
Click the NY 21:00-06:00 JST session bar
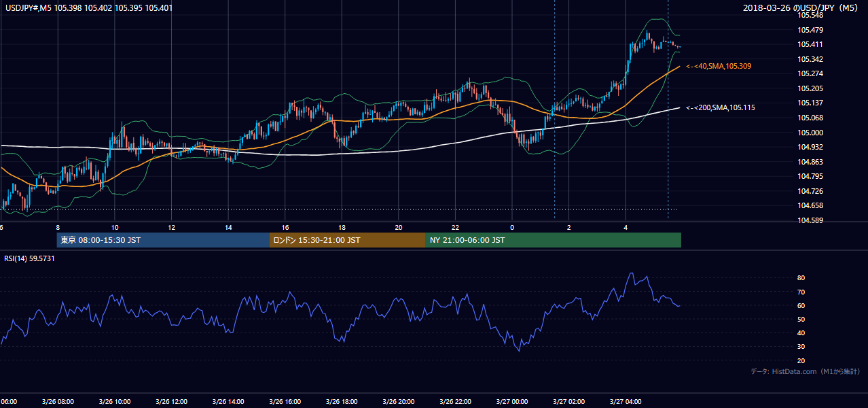coord(554,240)
